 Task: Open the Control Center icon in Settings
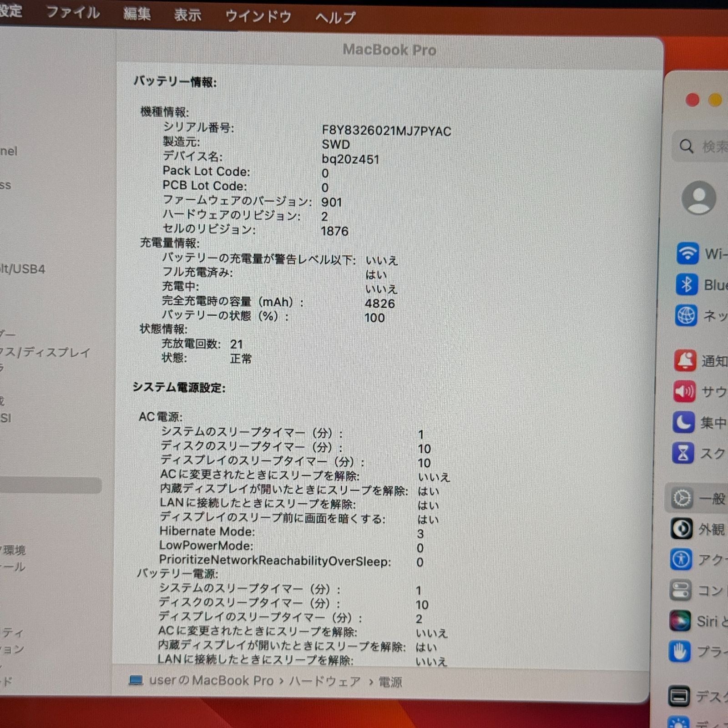point(681,590)
